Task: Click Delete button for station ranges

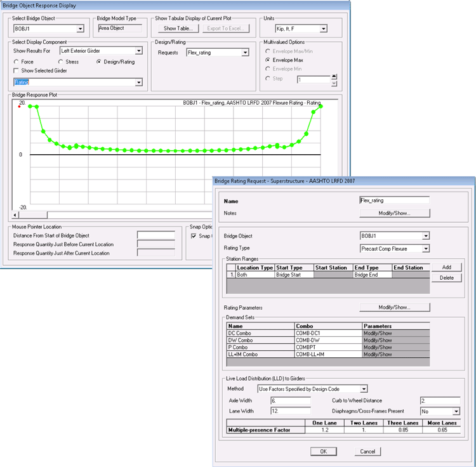Action: [x=446, y=278]
